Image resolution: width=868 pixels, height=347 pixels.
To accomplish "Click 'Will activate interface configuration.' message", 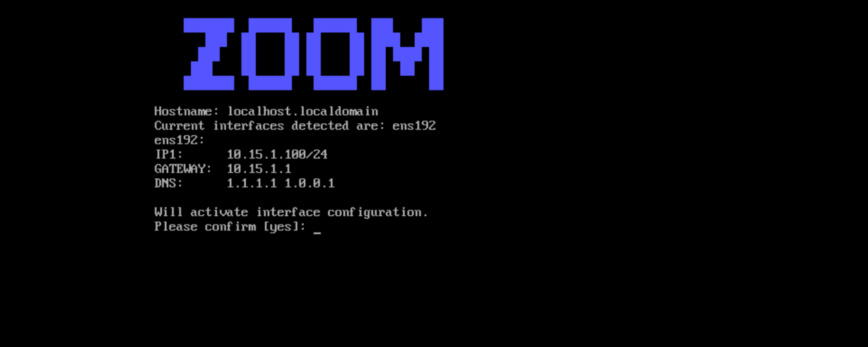I will [x=292, y=212].
